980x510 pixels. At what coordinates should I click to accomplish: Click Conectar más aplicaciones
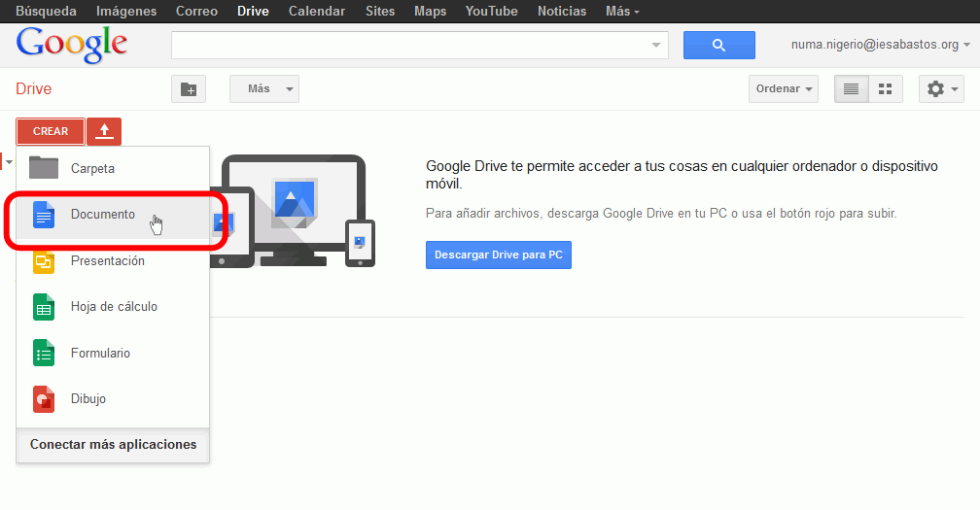coord(113,445)
